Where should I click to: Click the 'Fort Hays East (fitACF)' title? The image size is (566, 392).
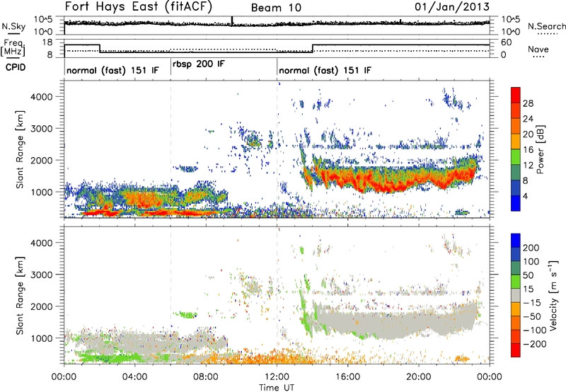(x=139, y=6)
